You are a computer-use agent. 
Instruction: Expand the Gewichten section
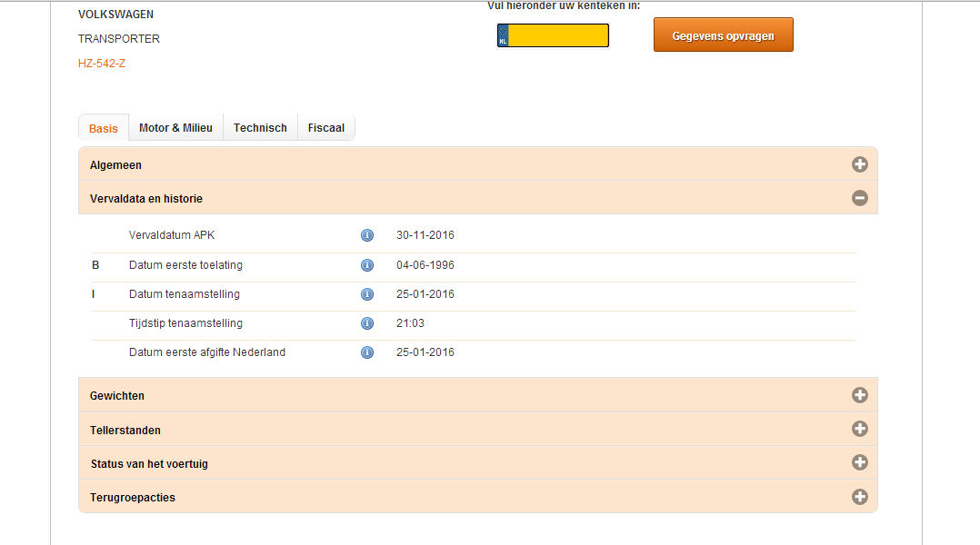click(117, 396)
